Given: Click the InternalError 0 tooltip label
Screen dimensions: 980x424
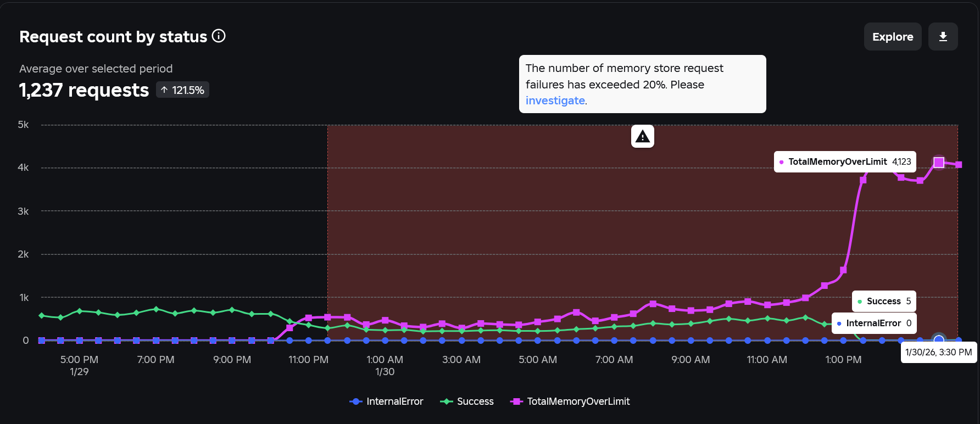Looking at the screenshot, I should tap(874, 323).
